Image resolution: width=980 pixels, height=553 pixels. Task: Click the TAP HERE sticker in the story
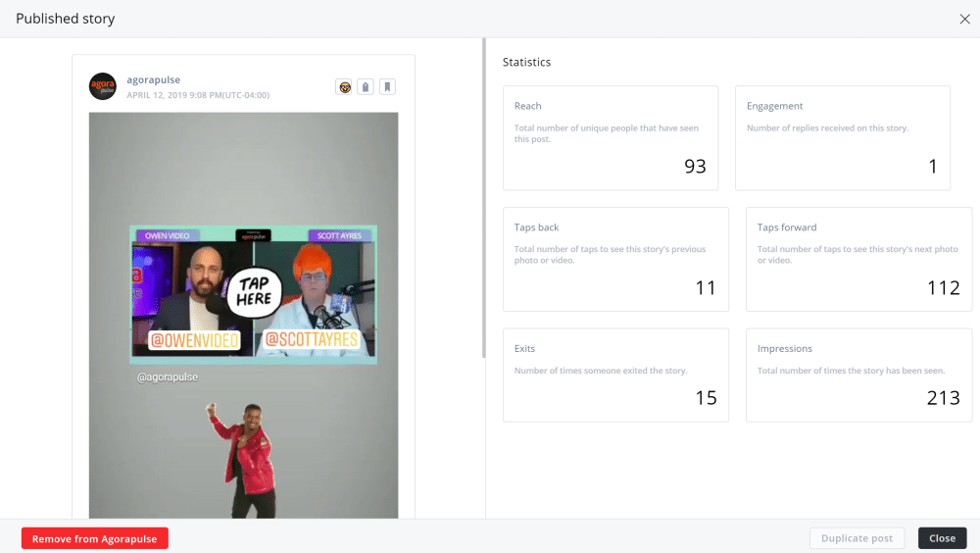click(254, 291)
